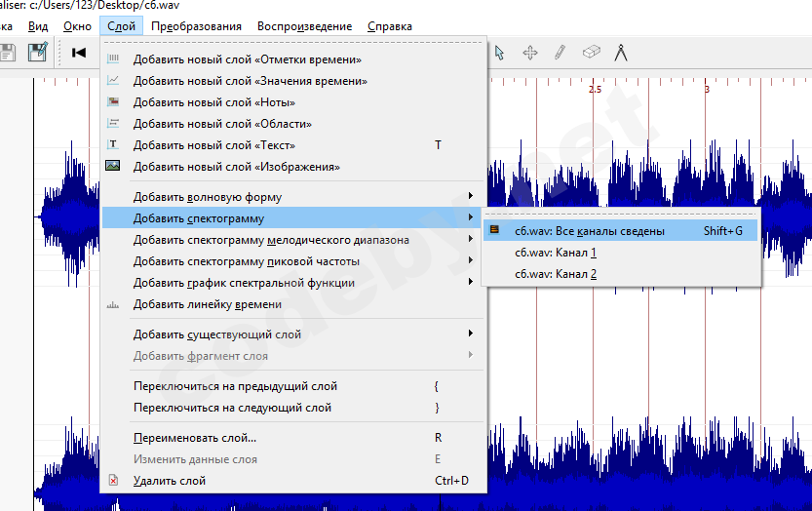The width and height of the screenshot is (812, 511).
Task: Expand Добавить волновую форму submenu
Action: [x=294, y=197]
